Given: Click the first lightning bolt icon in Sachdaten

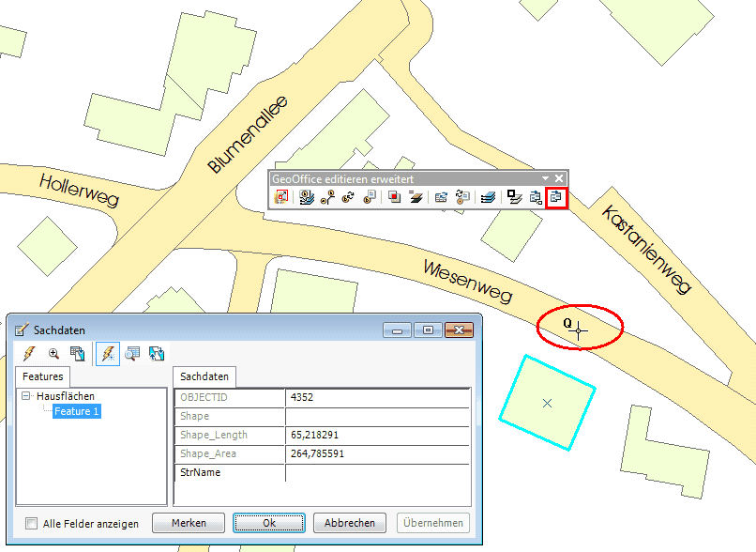Looking at the screenshot, I should (x=29, y=354).
